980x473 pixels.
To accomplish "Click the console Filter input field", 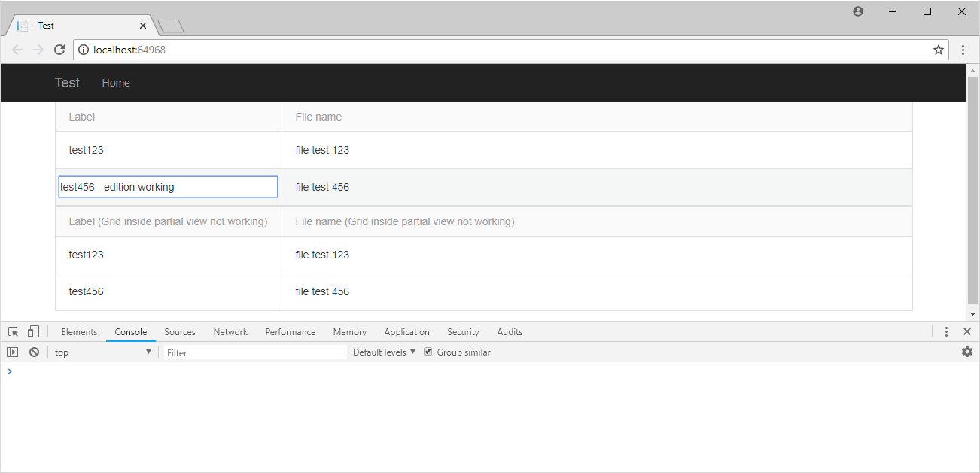I will (255, 352).
